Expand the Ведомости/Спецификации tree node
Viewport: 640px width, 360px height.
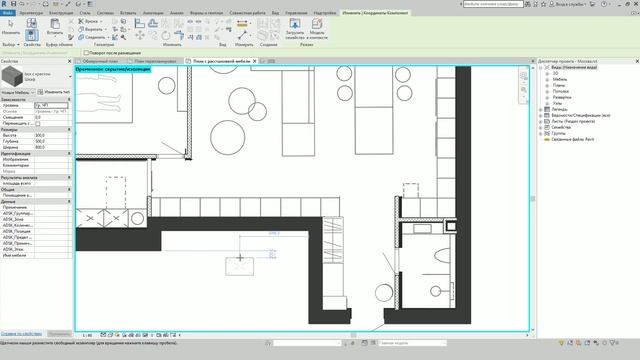[x=541, y=116]
